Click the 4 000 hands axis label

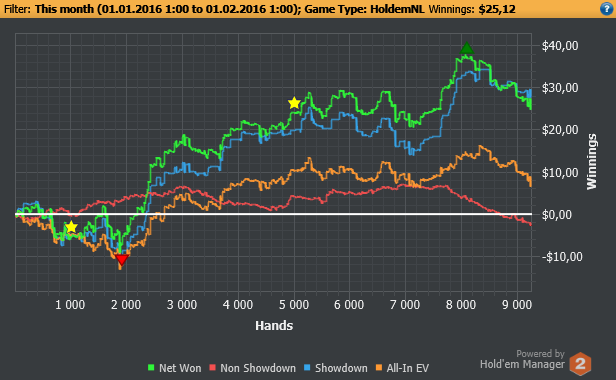(238, 305)
